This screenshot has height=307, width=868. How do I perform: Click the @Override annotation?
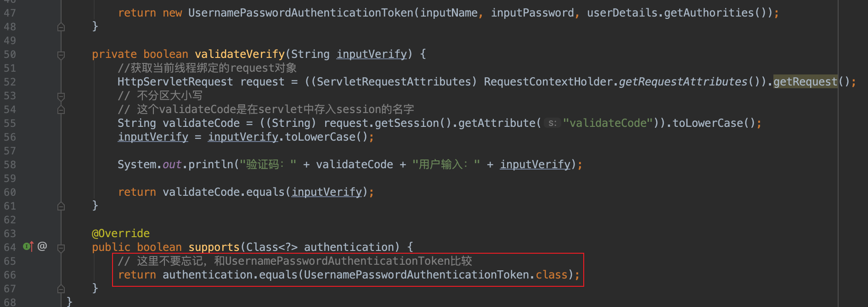click(121, 233)
